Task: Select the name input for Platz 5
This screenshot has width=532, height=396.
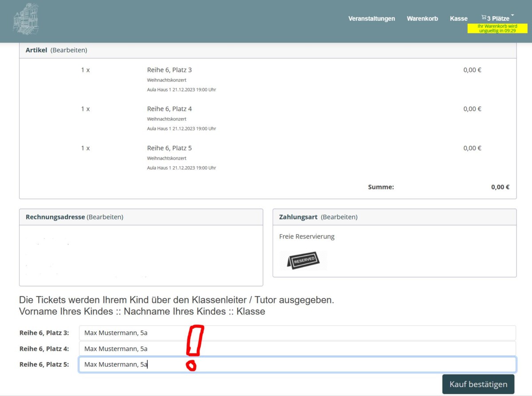Action: tap(297, 365)
